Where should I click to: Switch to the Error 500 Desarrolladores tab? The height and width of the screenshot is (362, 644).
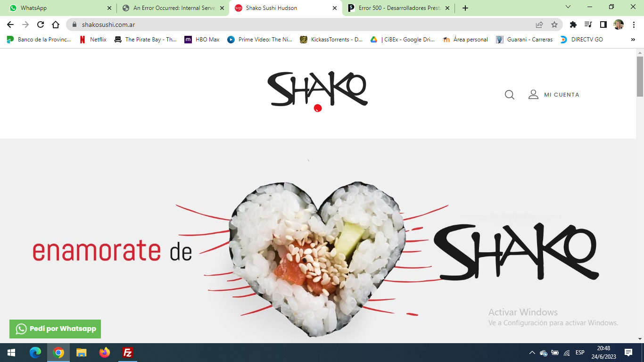[399, 8]
